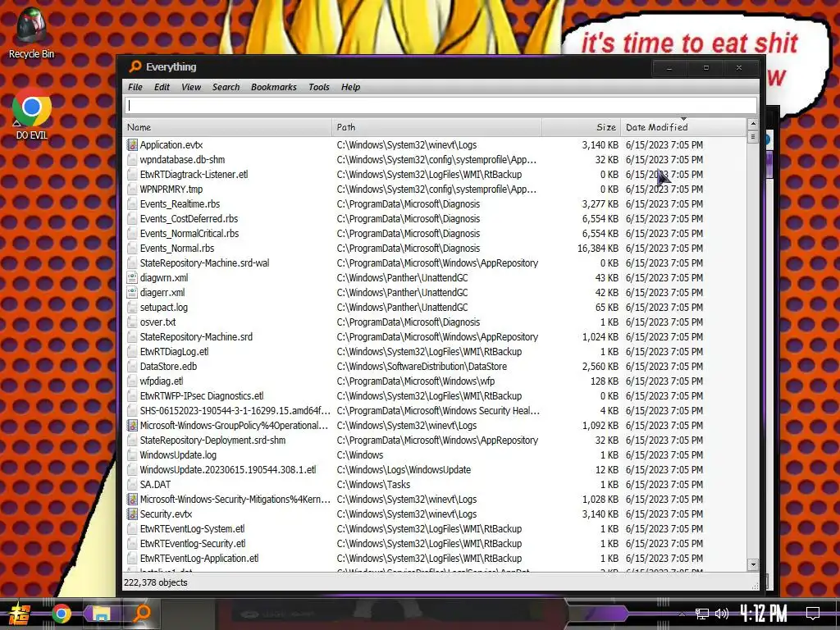Click scrollbar down arrow in results list
Screen dimensions: 840x630
pos(753,564)
